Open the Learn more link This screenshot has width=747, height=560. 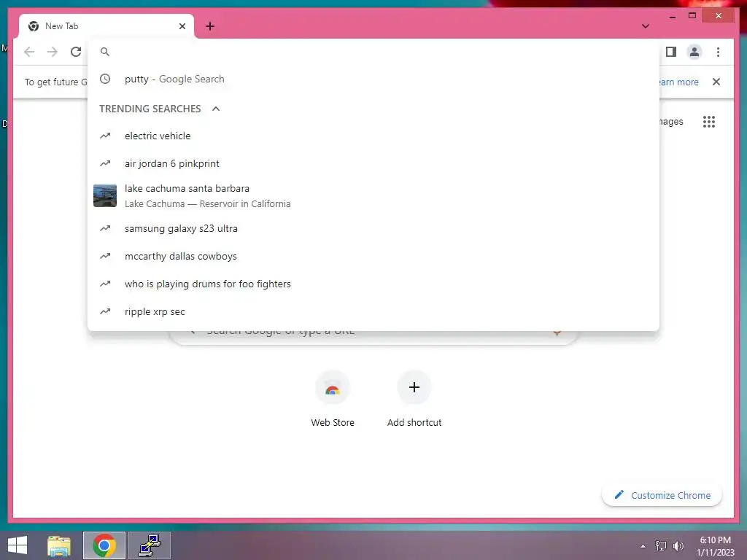pyautogui.click(x=679, y=82)
